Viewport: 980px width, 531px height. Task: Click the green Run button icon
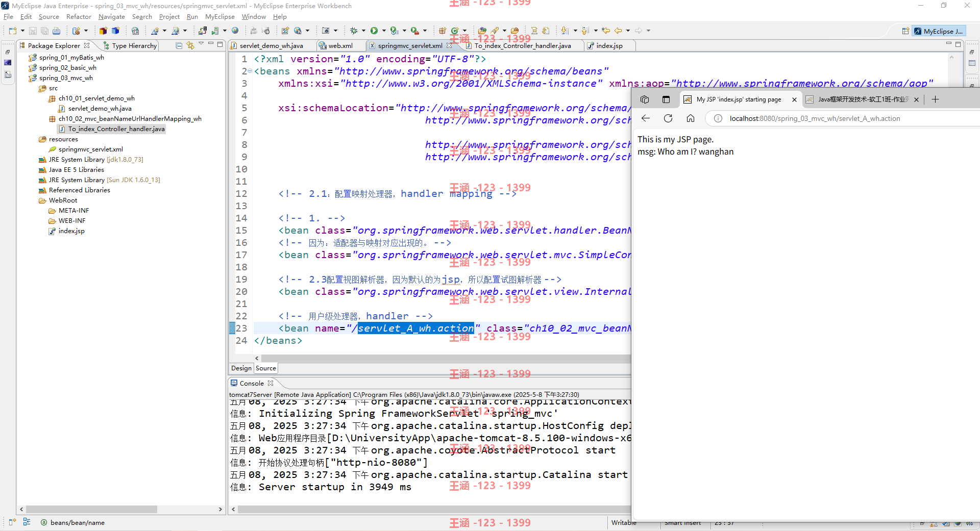374,31
